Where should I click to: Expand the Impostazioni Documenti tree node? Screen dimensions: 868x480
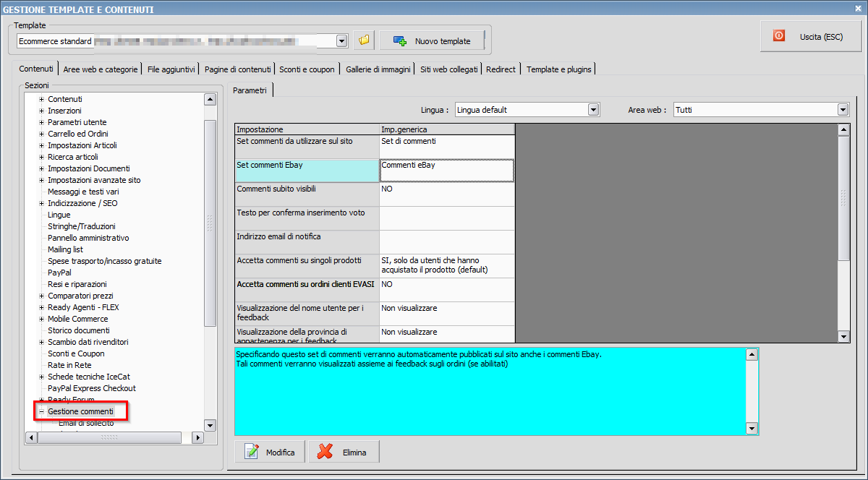click(x=42, y=168)
